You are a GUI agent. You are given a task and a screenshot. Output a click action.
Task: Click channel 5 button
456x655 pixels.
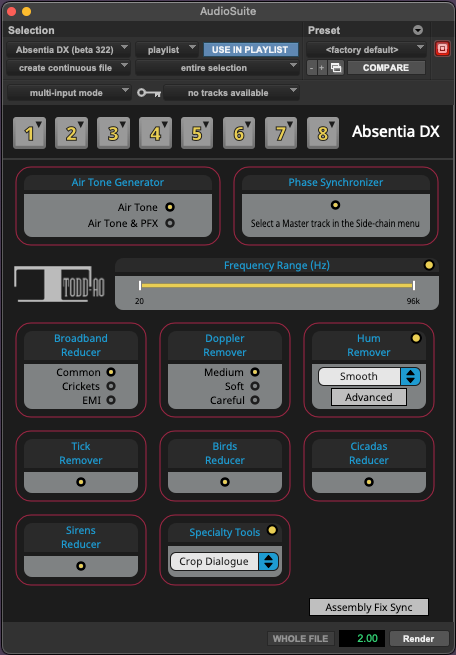click(197, 133)
